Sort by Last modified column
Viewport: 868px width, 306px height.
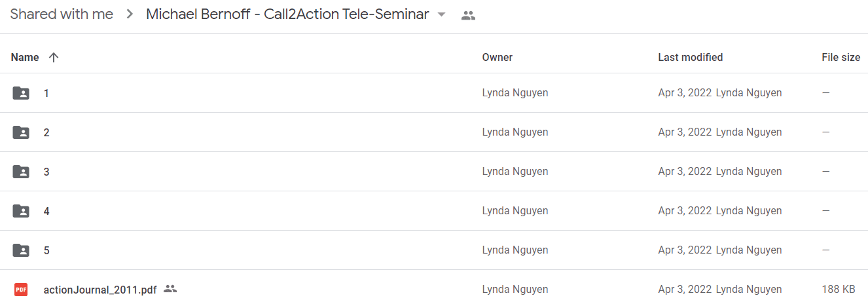(x=690, y=57)
